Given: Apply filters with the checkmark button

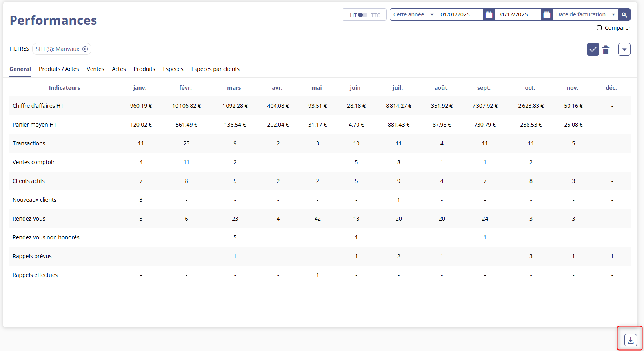Looking at the screenshot, I should tap(593, 49).
